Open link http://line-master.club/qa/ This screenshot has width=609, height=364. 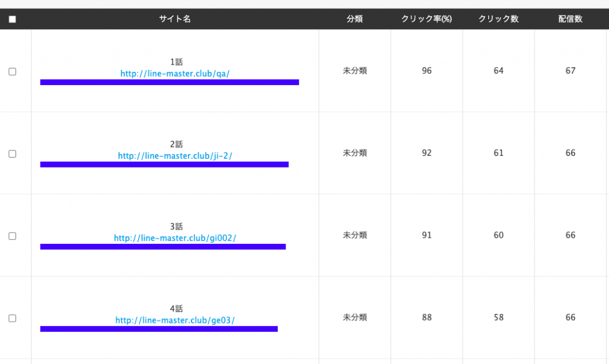175,73
